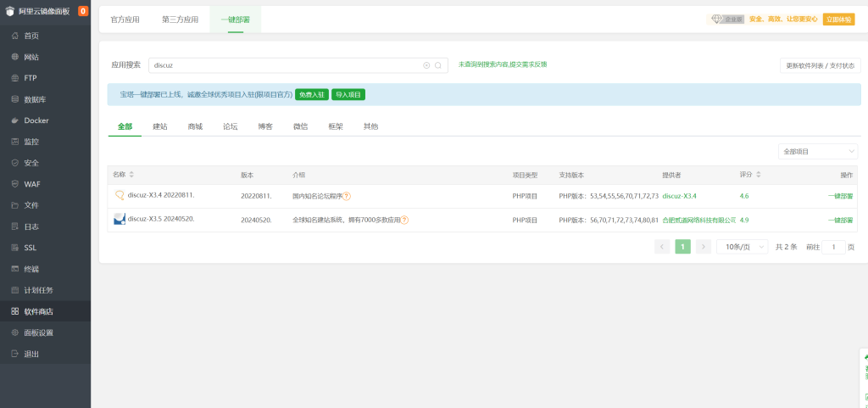The image size is (868, 408).
Task: Click the green 免费入驻 button
Action: [312, 95]
